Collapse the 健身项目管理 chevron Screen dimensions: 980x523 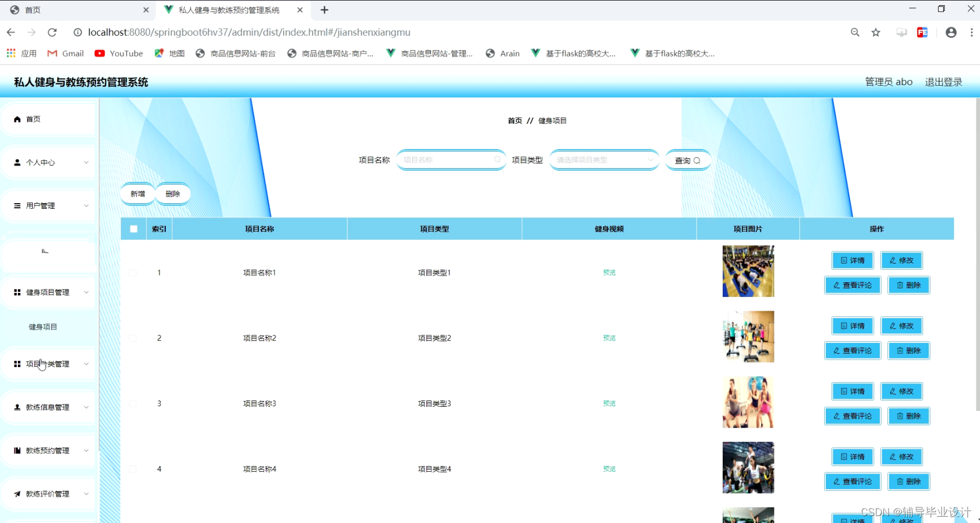[86, 292]
